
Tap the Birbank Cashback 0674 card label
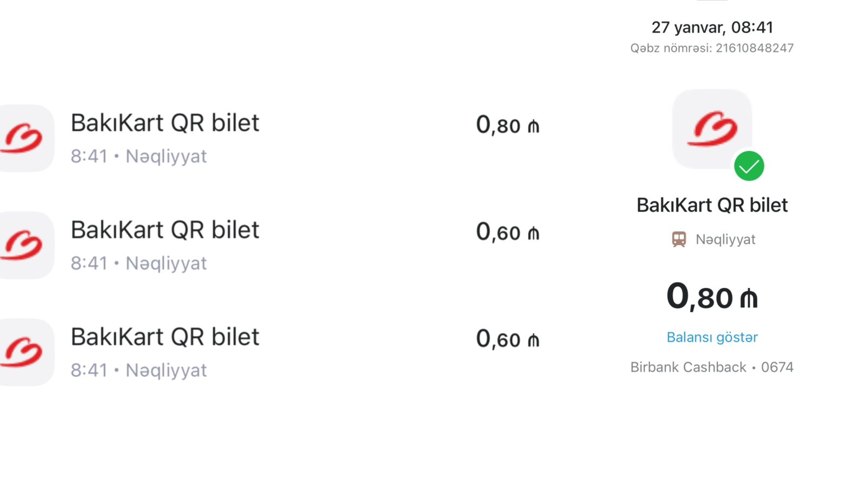coord(712,367)
